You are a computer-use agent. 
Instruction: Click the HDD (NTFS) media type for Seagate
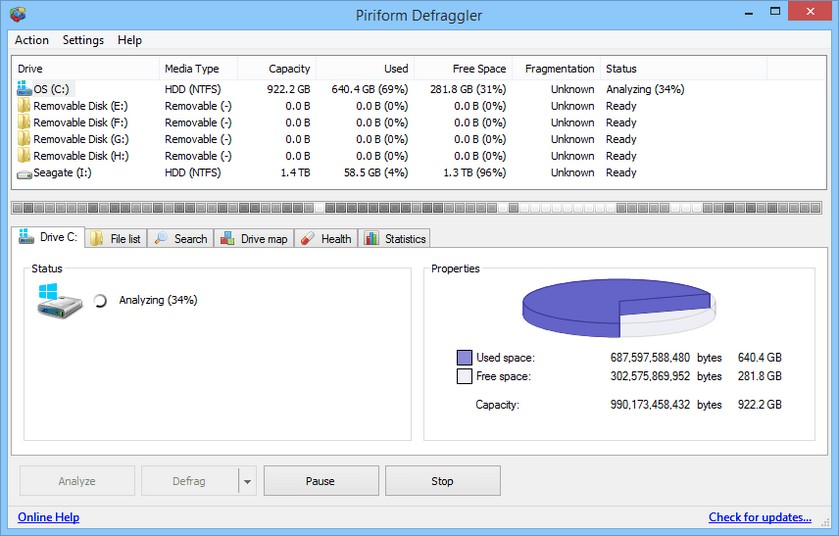[x=193, y=172]
